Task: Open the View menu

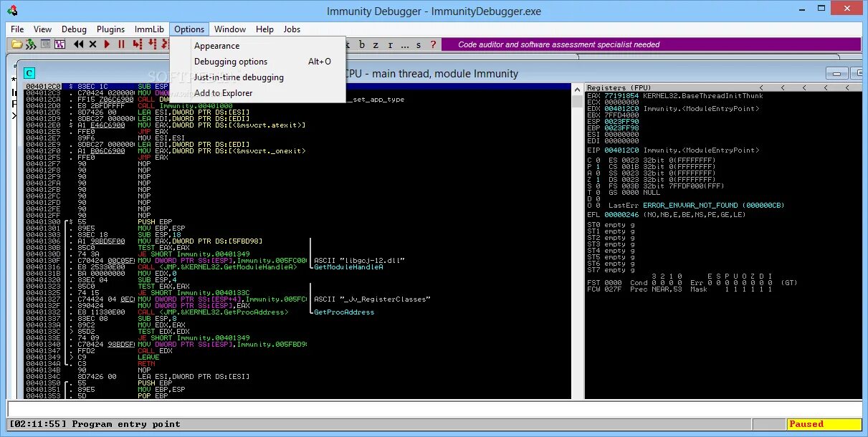Action: point(42,29)
